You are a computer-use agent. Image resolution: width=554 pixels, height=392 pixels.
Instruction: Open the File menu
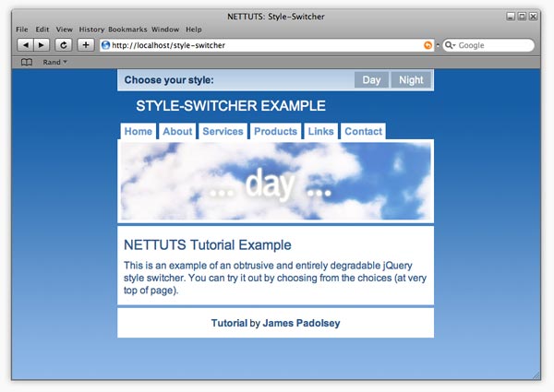[x=22, y=30]
